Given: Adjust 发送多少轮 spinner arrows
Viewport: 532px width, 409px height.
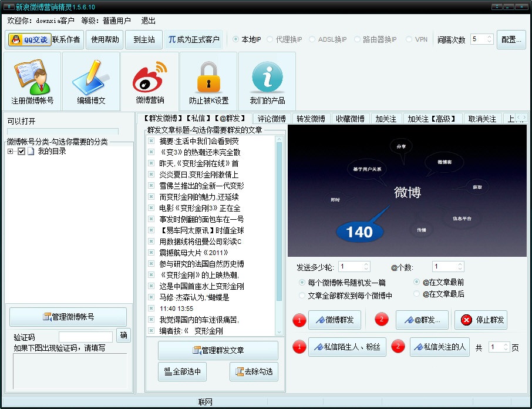Looking at the screenshot, I should click(x=366, y=267).
